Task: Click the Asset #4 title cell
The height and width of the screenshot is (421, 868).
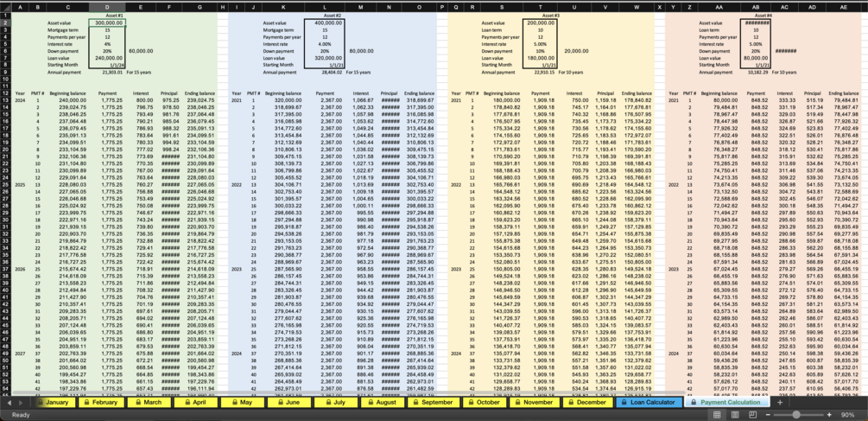Action: point(763,16)
